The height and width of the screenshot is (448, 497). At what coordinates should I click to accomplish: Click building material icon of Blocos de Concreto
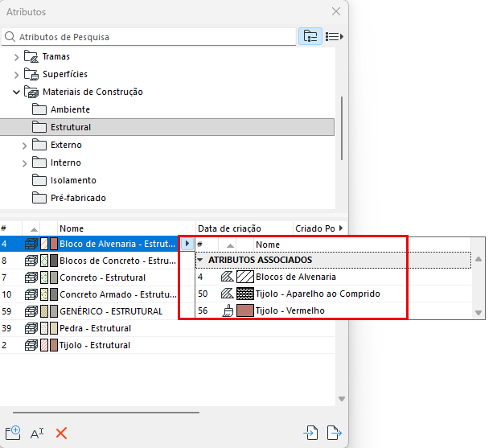point(31,261)
